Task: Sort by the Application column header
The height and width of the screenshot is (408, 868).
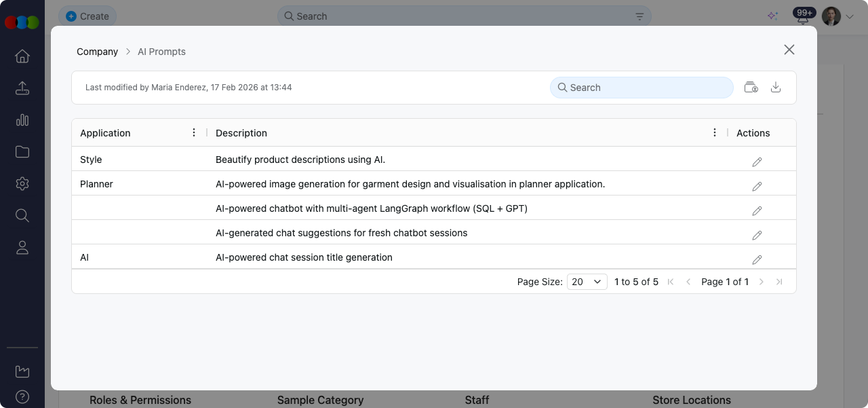Action: tap(105, 133)
